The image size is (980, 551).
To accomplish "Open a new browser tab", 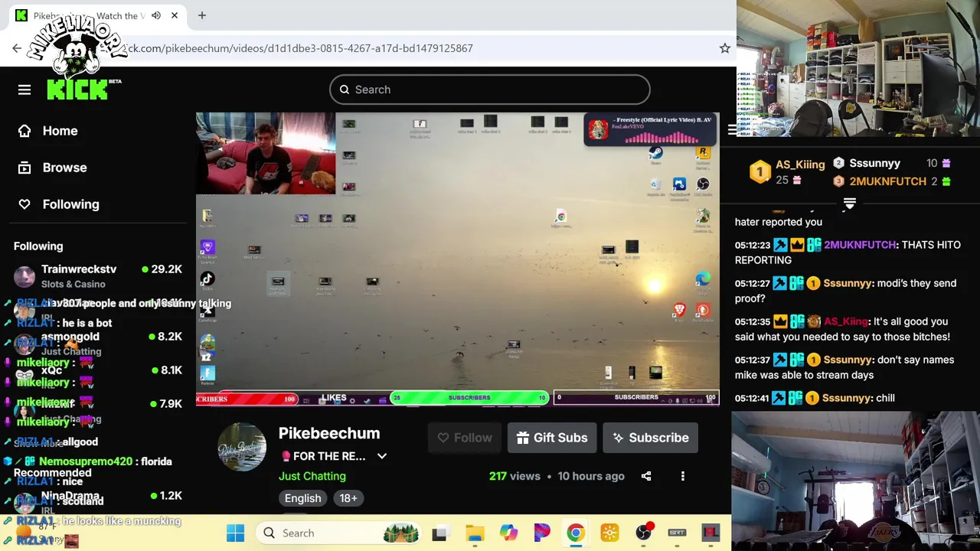I will pyautogui.click(x=202, y=15).
